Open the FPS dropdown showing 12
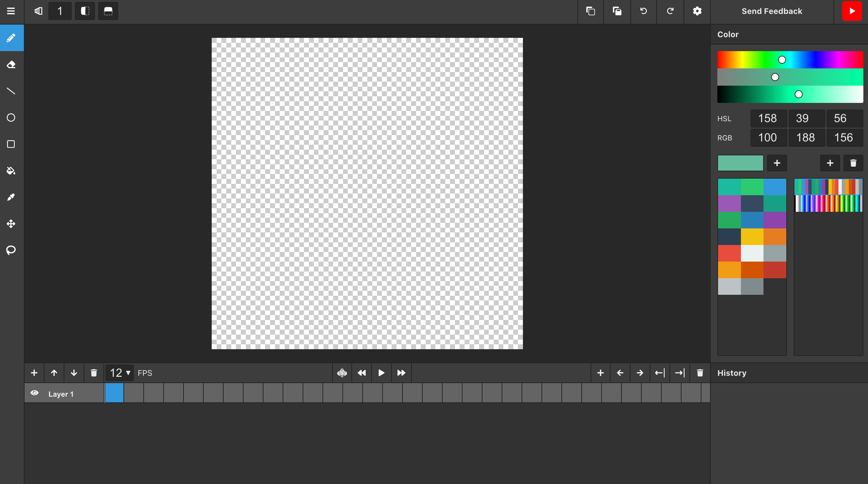The image size is (868, 484). click(x=120, y=373)
